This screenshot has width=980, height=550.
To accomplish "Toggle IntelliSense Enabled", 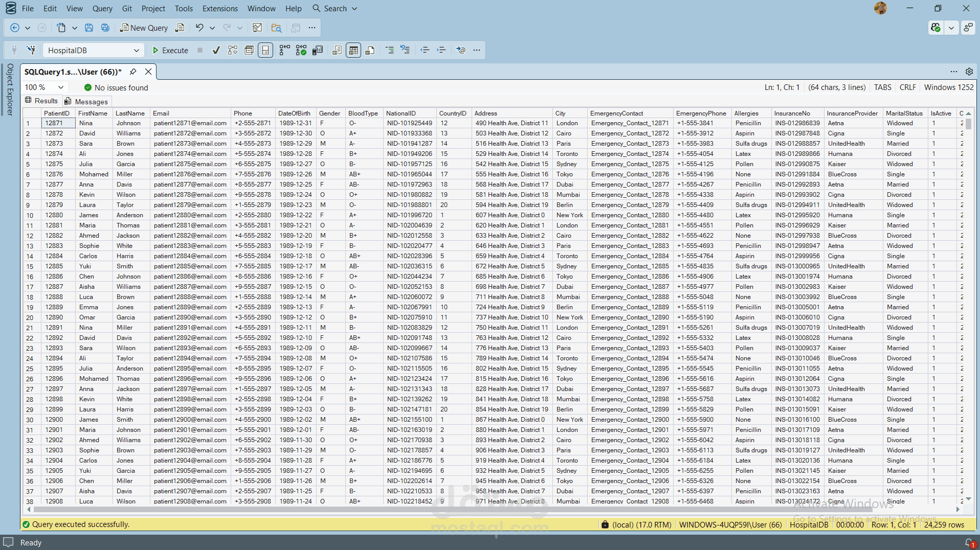I will pyautogui.click(x=265, y=50).
